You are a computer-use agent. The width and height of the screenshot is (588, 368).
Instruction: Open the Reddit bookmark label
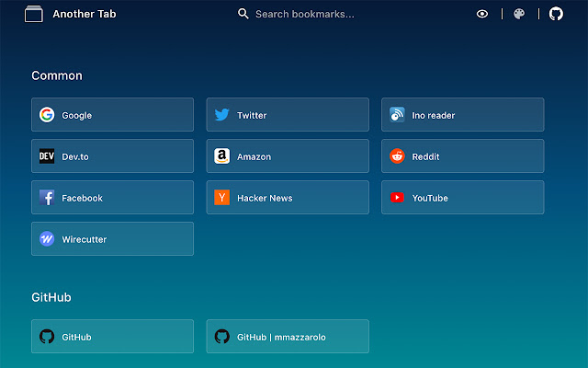coord(425,156)
